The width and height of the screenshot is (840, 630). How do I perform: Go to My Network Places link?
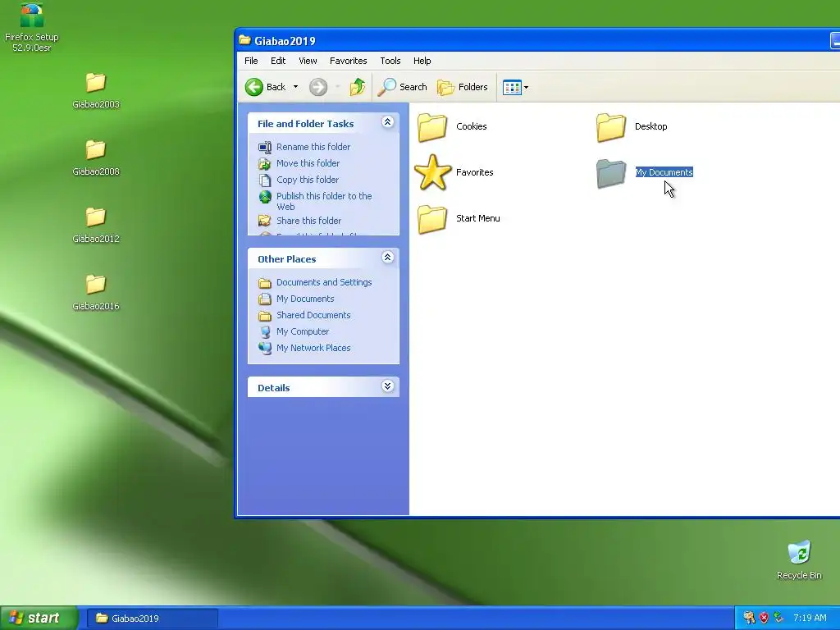coord(313,348)
